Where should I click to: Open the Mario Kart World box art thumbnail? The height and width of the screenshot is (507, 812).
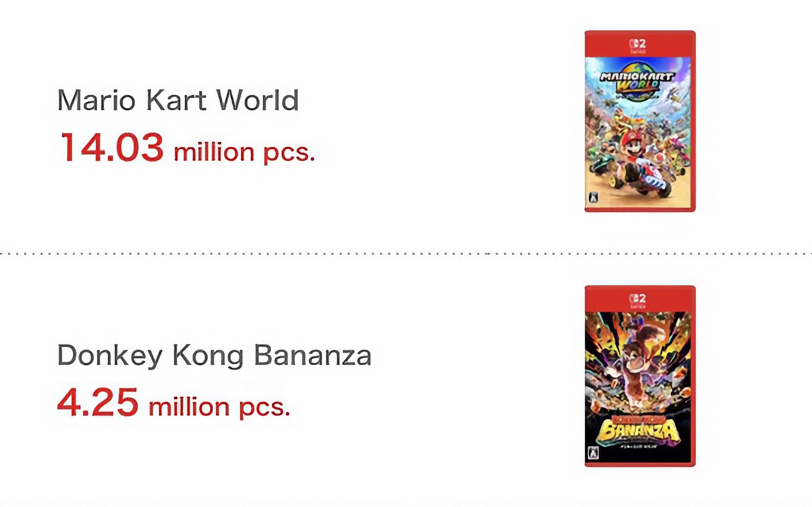click(x=640, y=121)
